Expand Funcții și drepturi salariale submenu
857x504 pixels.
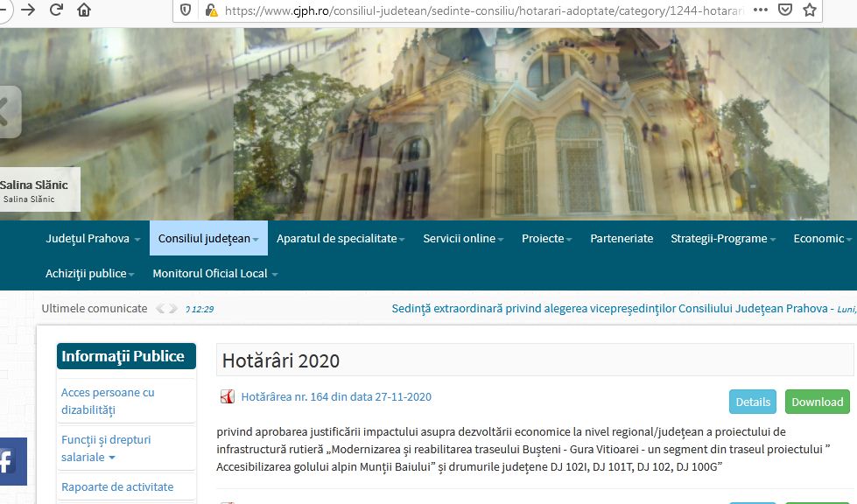click(x=106, y=448)
